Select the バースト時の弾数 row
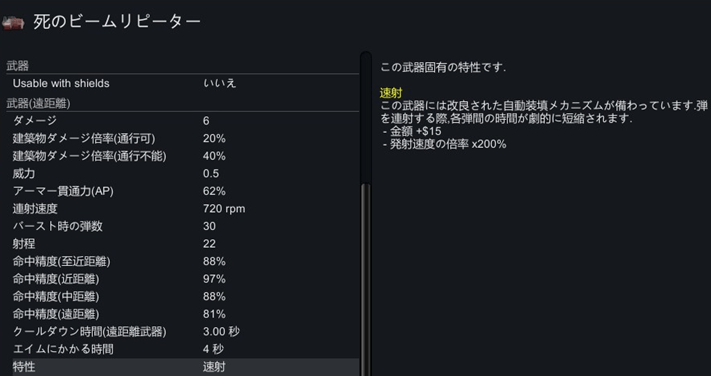Image resolution: width=711 pixels, height=376 pixels. tap(185, 226)
